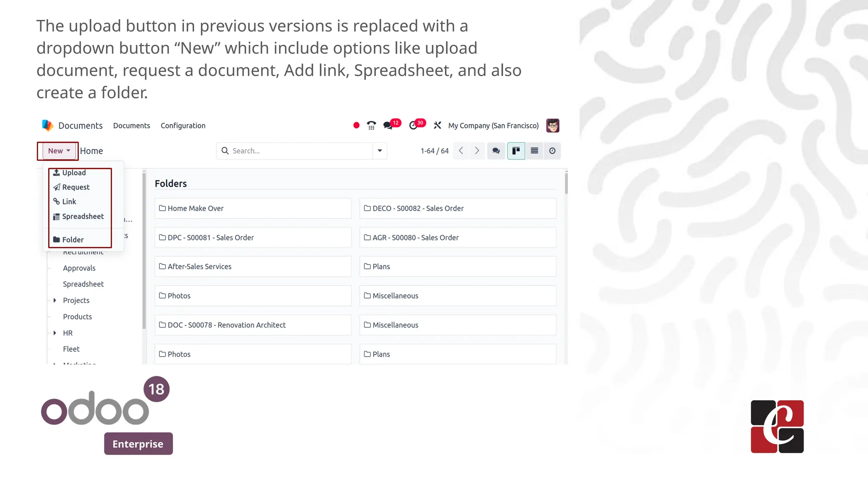Open conversations with 12 badge
Viewport: 868px width, 488px height.
pyautogui.click(x=388, y=125)
